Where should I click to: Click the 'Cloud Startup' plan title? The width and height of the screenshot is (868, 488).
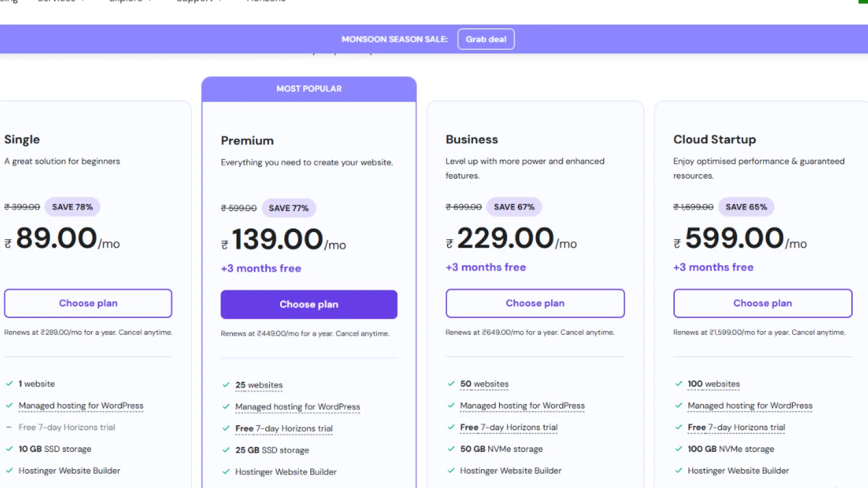[x=714, y=139]
